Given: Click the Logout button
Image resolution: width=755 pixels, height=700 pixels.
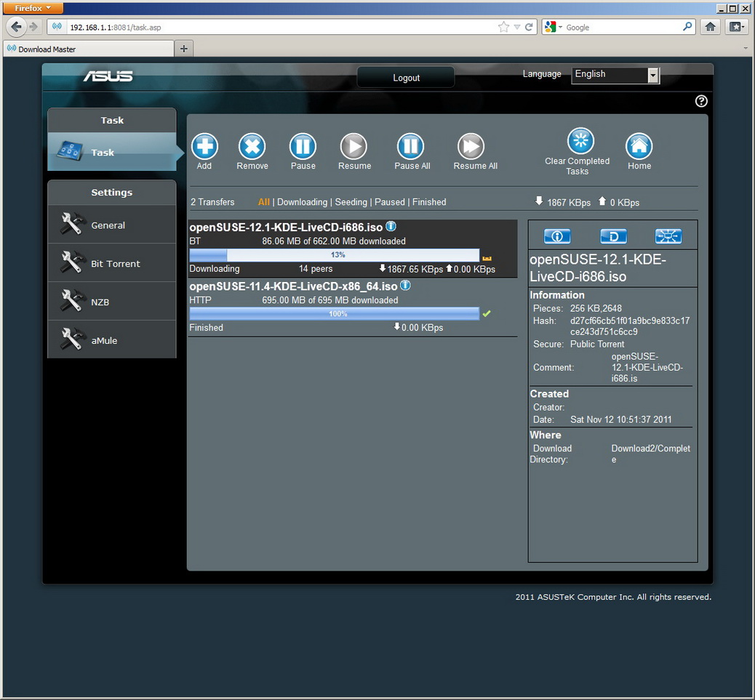Looking at the screenshot, I should (406, 78).
